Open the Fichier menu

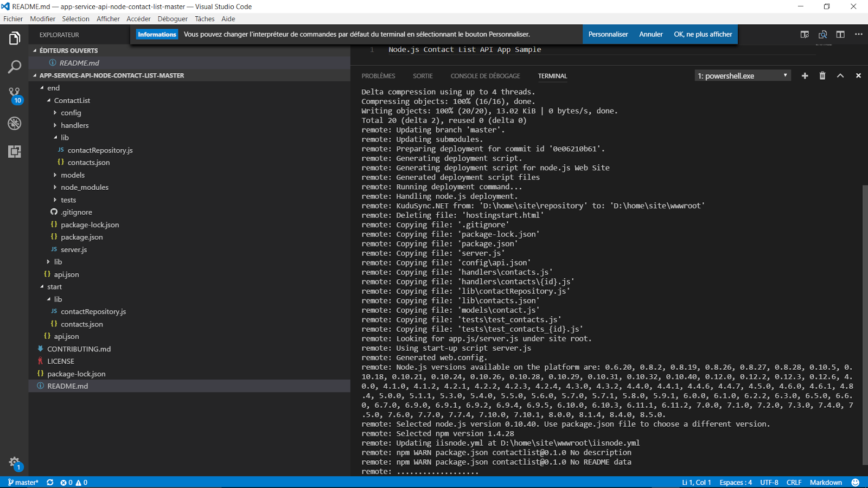point(13,19)
